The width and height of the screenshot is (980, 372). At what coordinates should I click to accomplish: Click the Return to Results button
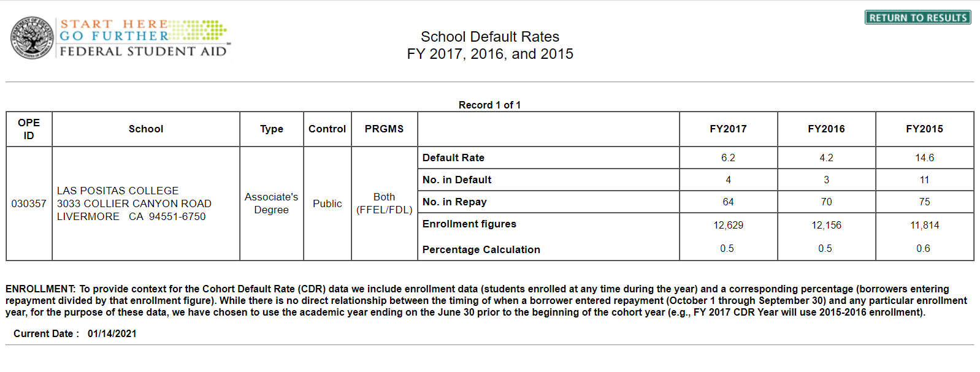pos(917,17)
